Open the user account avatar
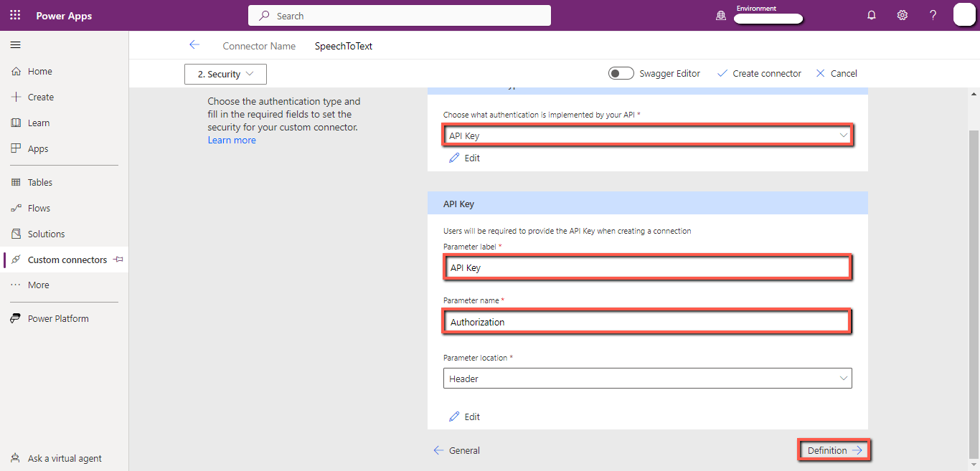This screenshot has width=980, height=471. coord(964,15)
